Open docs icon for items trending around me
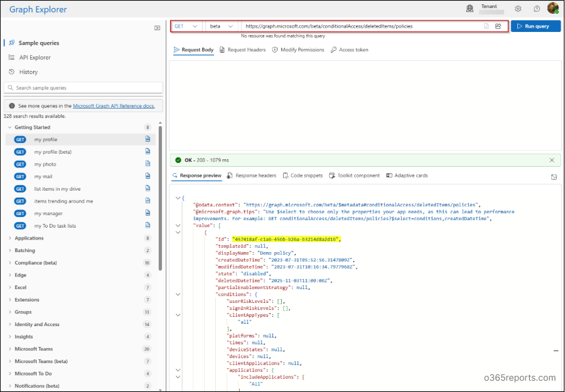 (148, 201)
